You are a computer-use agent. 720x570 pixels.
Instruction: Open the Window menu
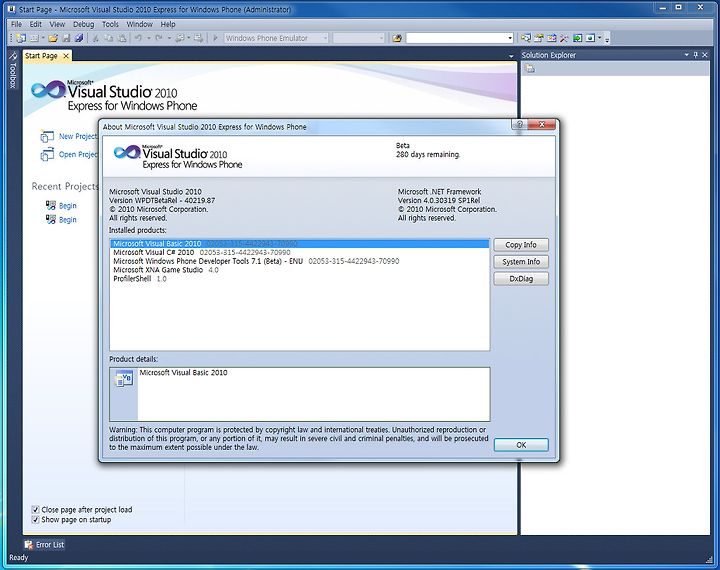pos(139,24)
